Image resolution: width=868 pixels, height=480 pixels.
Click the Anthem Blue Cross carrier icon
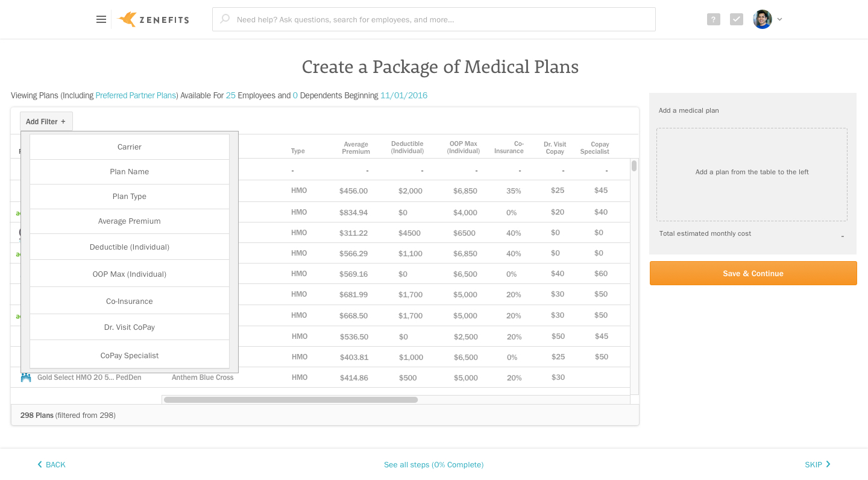click(x=26, y=377)
